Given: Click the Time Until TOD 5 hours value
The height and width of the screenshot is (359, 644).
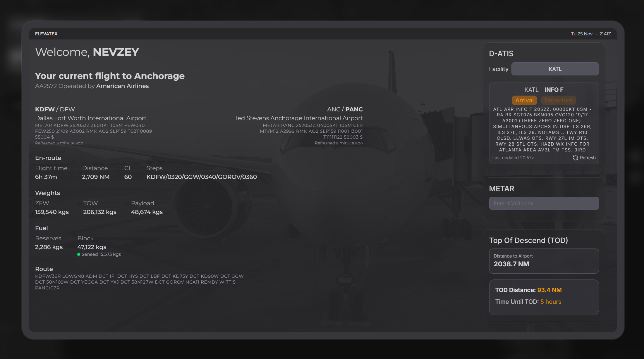Looking at the screenshot, I should (550, 302).
